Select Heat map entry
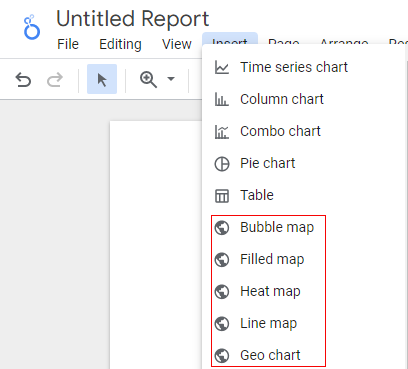The image size is (408, 369). coord(304,291)
